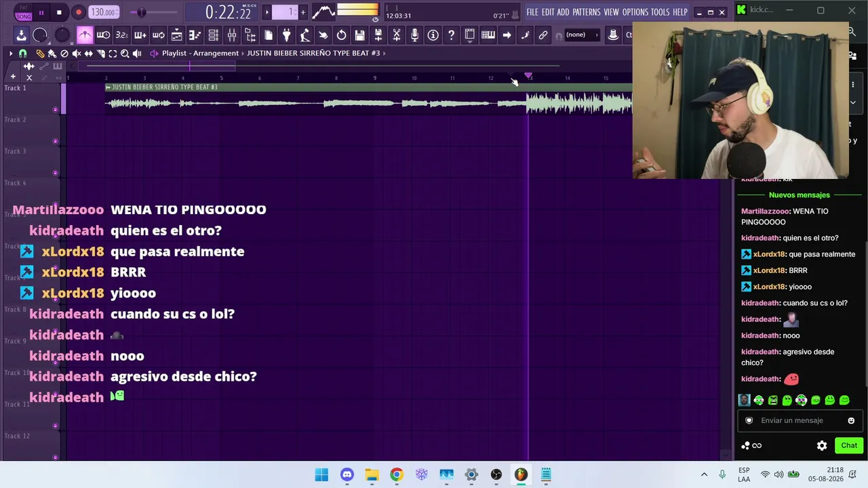Add a new pattern with plus button

pos(303,12)
